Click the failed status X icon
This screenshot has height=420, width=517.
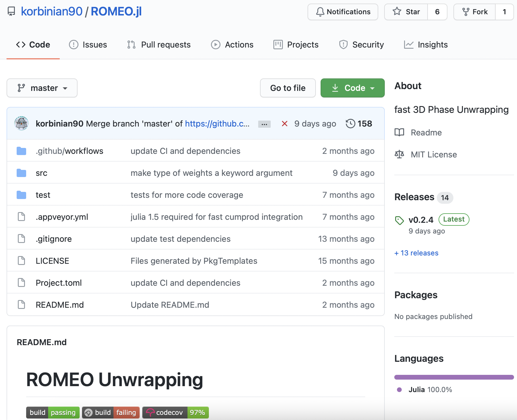[x=284, y=124]
